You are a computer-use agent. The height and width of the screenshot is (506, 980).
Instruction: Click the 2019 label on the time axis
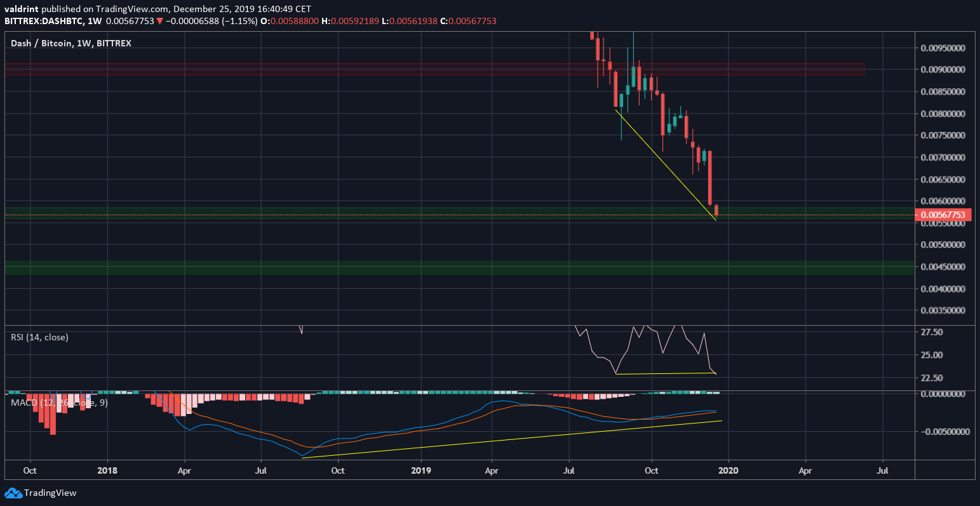[x=421, y=471]
